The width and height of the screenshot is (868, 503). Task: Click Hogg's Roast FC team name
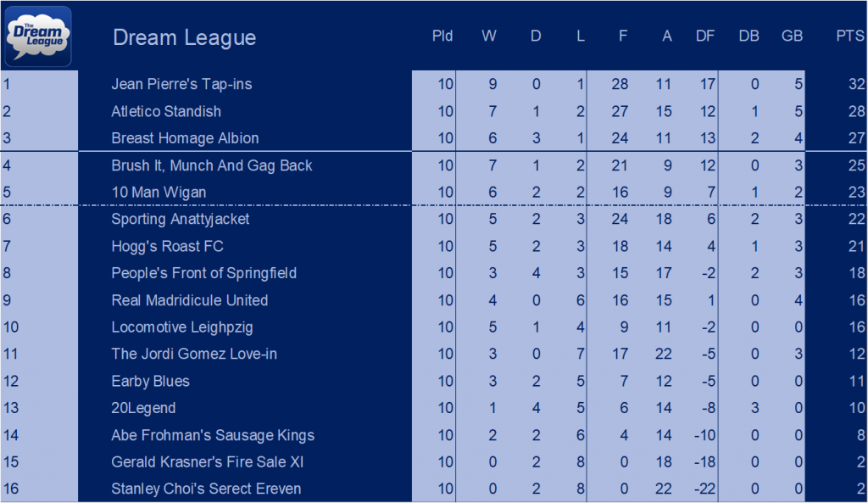click(167, 246)
